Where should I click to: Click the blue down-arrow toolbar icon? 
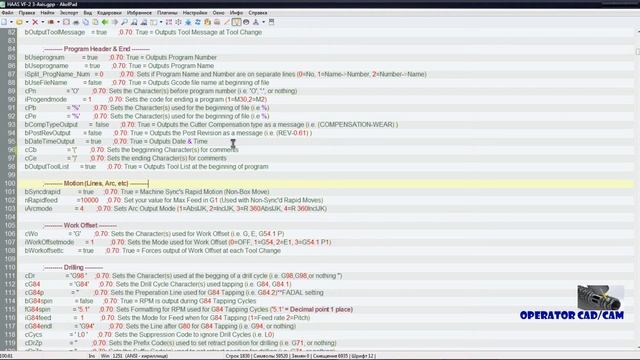tap(188, 22)
